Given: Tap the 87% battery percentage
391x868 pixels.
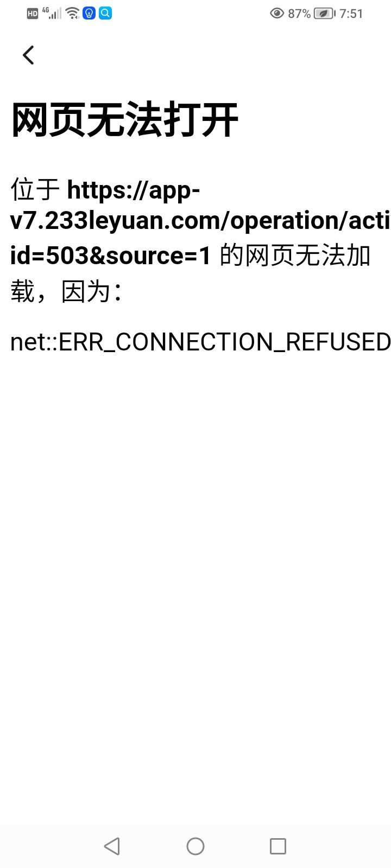Looking at the screenshot, I should tap(299, 14).
